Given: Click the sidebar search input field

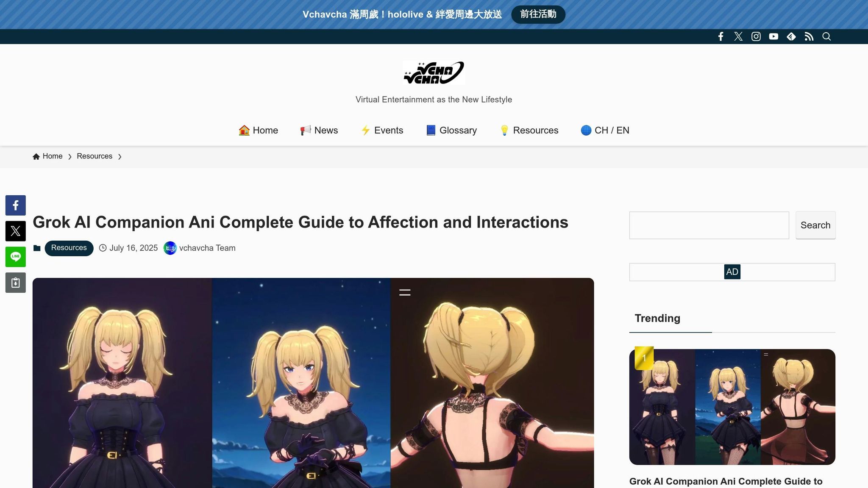Looking at the screenshot, I should (709, 225).
